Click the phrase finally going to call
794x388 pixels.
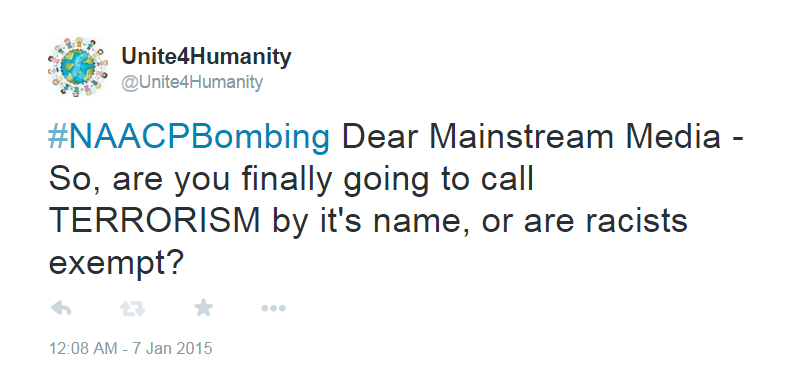coord(388,180)
